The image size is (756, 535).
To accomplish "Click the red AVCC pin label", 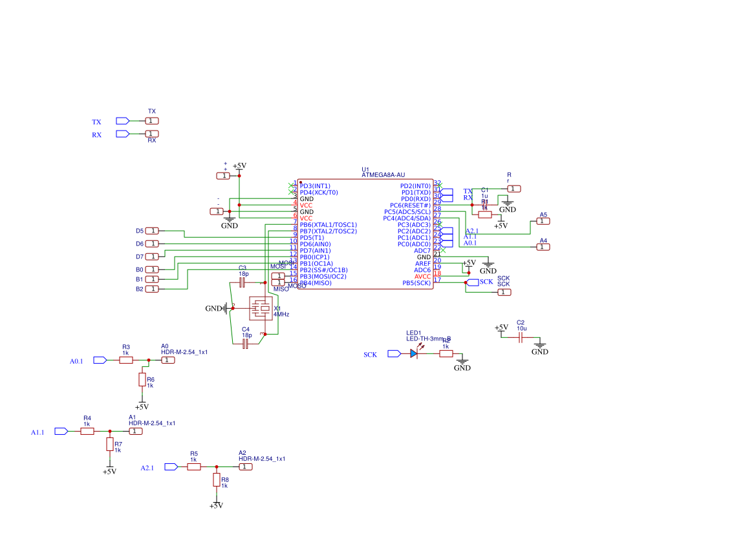I will (423, 277).
